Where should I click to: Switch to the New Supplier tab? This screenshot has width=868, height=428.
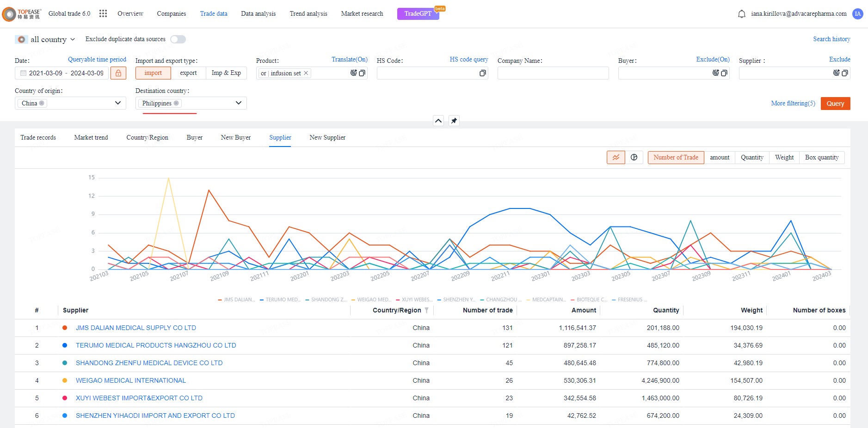[327, 138]
